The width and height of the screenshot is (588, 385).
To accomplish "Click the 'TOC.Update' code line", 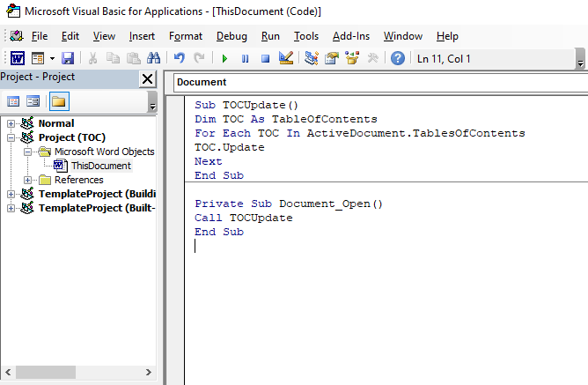I will click(x=229, y=147).
